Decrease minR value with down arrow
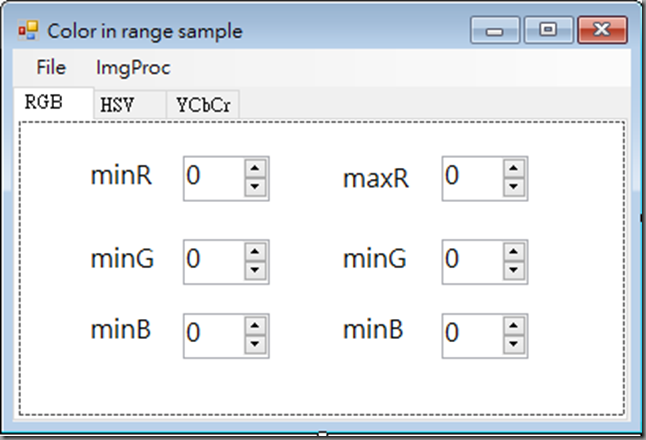This screenshot has width=646, height=440. pyautogui.click(x=255, y=187)
